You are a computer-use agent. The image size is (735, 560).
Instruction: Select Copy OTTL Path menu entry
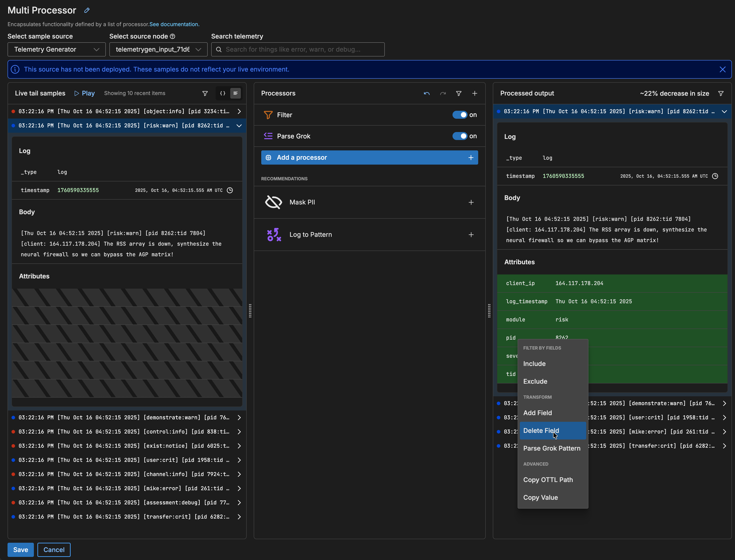pyautogui.click(x=548, y=480)
